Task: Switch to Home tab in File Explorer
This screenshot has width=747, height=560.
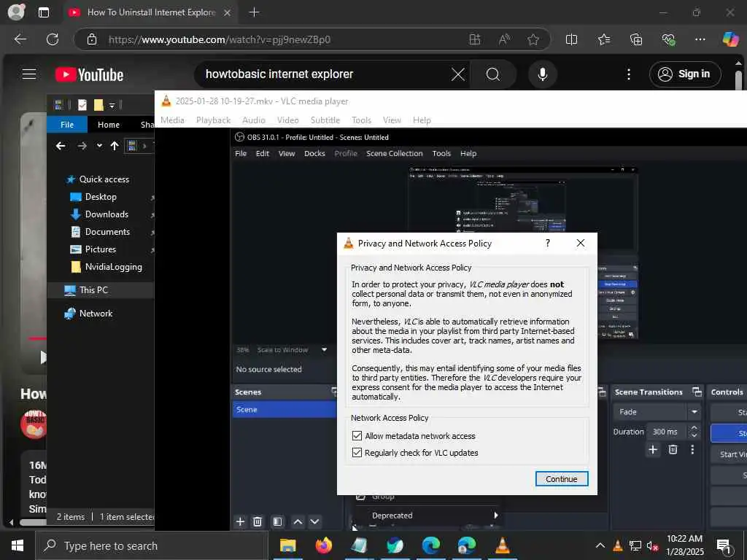Action: (x=109, y=125)
